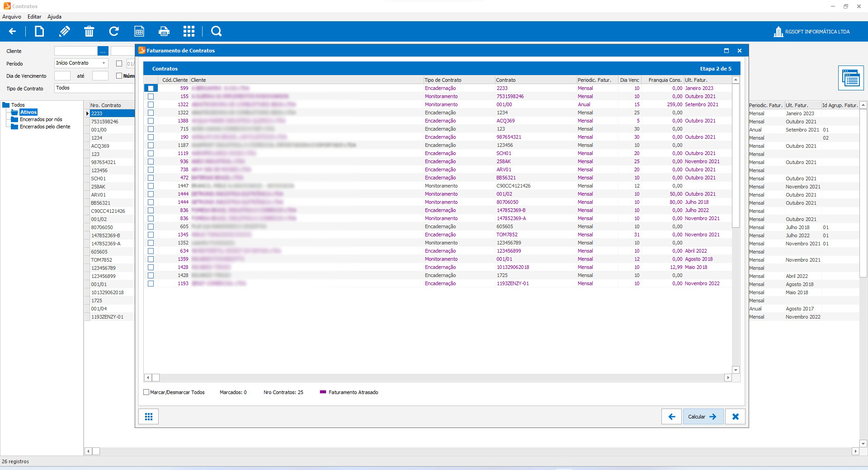Check the row for contract 001/00
The width and height of the screenshot is (868, 470).
(x=151, y=104)
